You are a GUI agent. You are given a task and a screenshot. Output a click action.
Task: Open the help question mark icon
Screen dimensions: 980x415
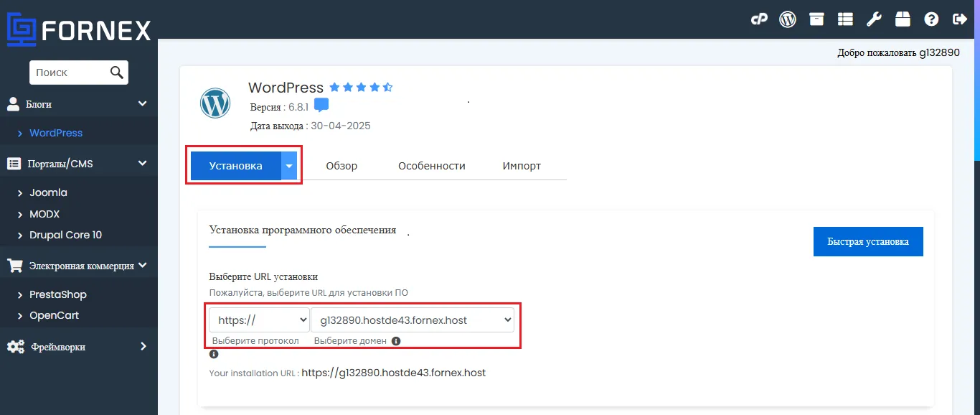point(931,19)
